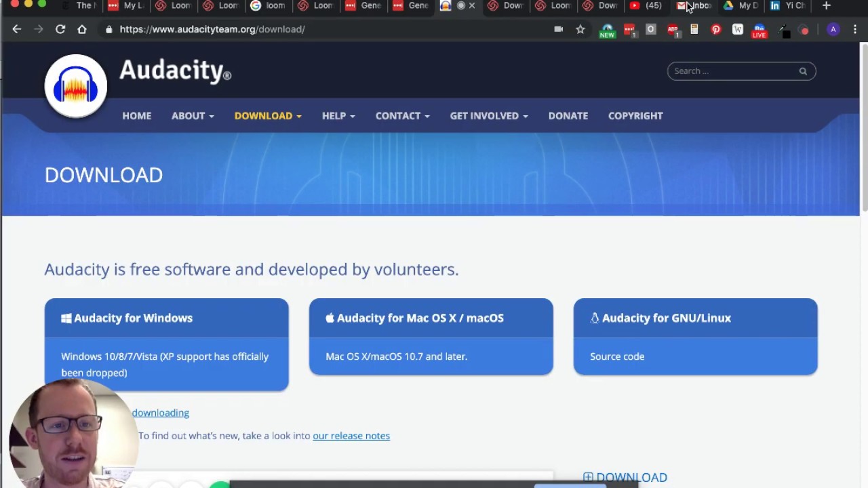Screen dimensions: 868x488
Task: Open the extension with the green NEW badge
Action: [x=607, y=30]
